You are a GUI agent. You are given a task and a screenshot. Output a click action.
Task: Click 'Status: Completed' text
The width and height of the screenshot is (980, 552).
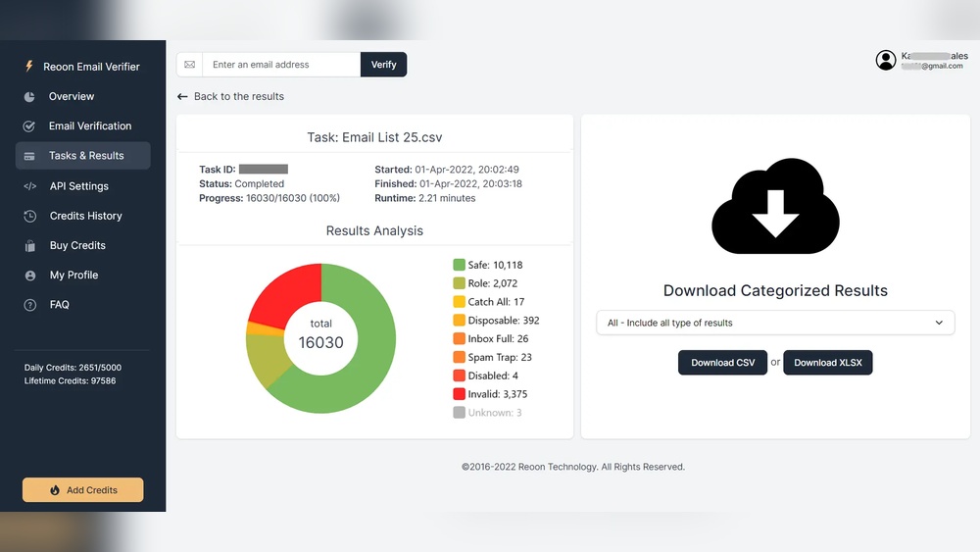[241, 183]
